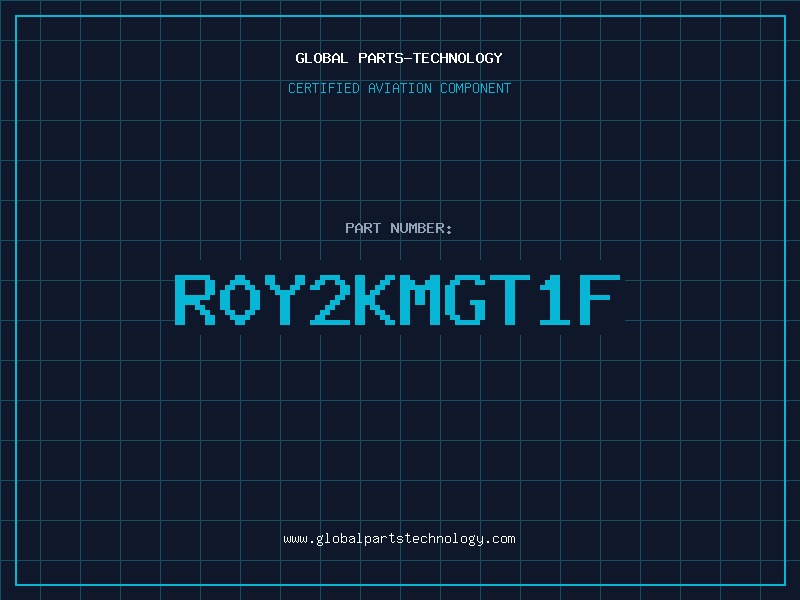Click the word PART in the label
Viewport: 800px width, 600px height.
coord(363,228)
